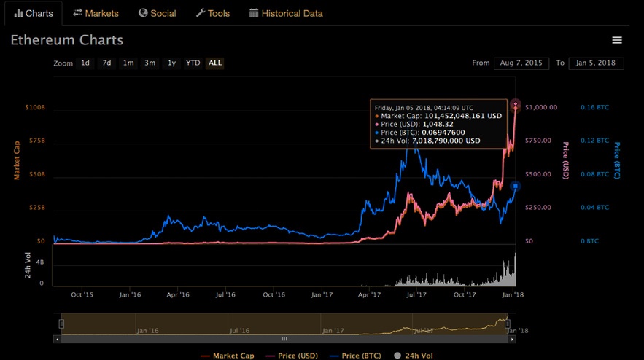644x360 pixels.
Task: Click the bar chart icon on Charts tab
Action: (18, 14)
